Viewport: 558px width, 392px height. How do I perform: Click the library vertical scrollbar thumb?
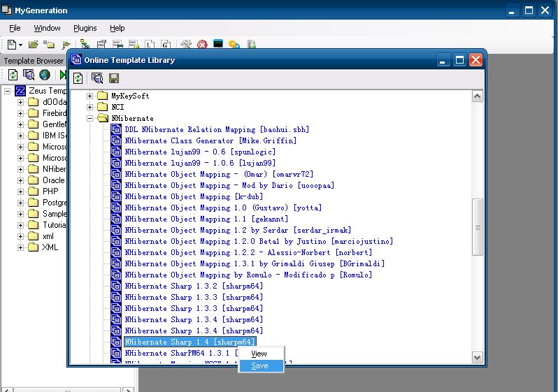pos(477,227)
